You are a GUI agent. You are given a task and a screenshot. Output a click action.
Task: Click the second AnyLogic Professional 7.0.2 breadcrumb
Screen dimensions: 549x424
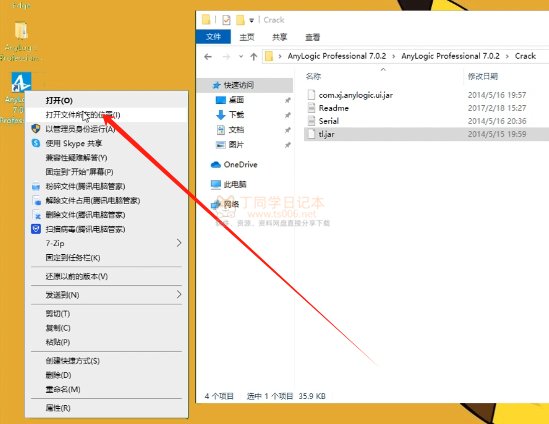coord(450,56)
